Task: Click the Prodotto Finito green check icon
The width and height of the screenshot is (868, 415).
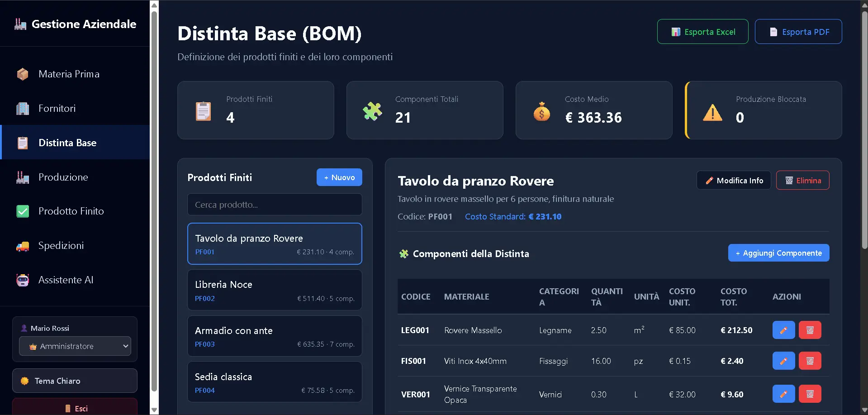Action: [23, 211]
